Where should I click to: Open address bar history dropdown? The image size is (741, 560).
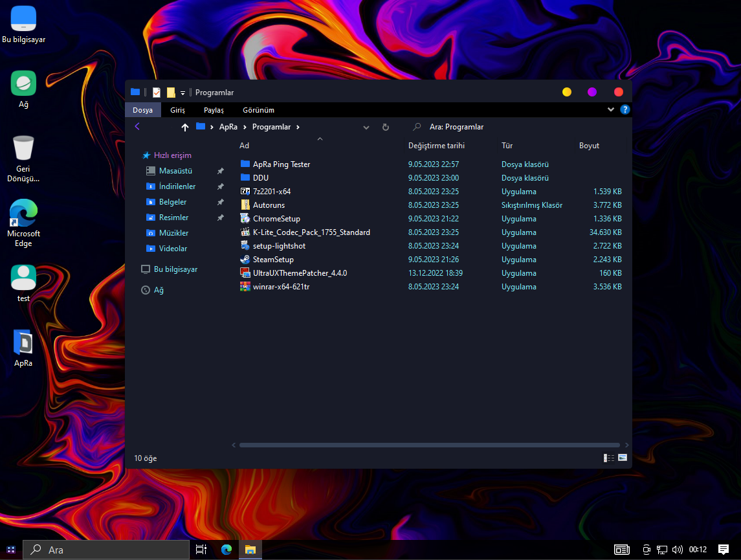366,127
